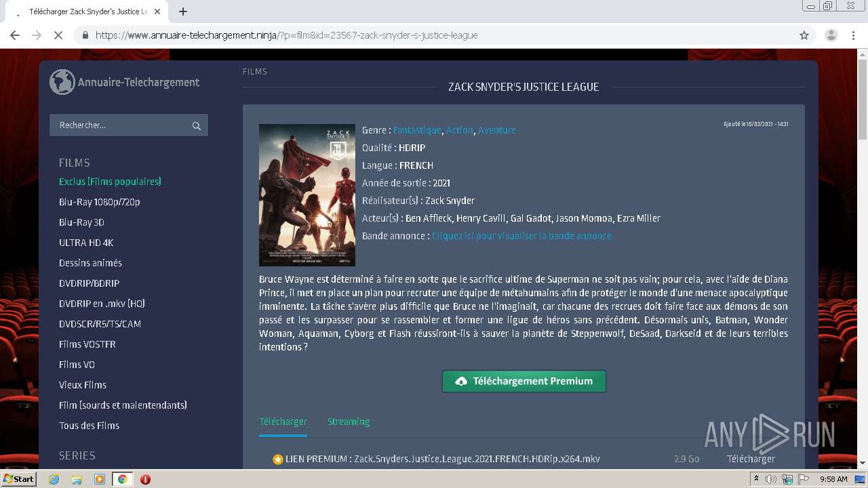
Task: Click the 2.9 Go file size
Action: coord(686,459)
